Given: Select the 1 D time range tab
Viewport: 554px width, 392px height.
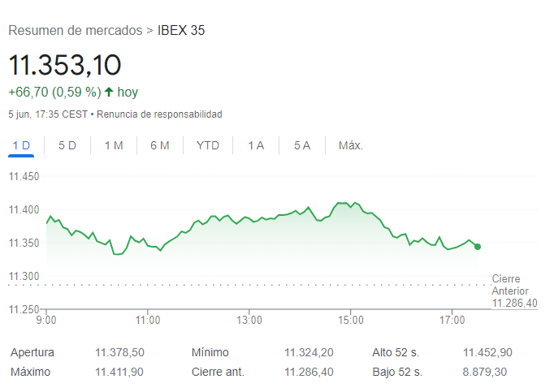Looking at the screenshot, I should pos(22,145).
